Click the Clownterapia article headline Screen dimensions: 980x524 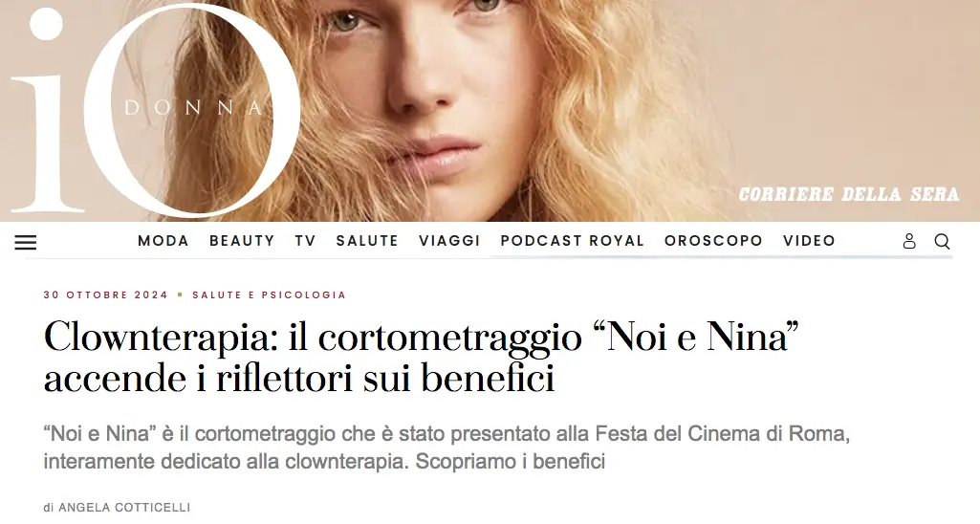click(422, 357)
